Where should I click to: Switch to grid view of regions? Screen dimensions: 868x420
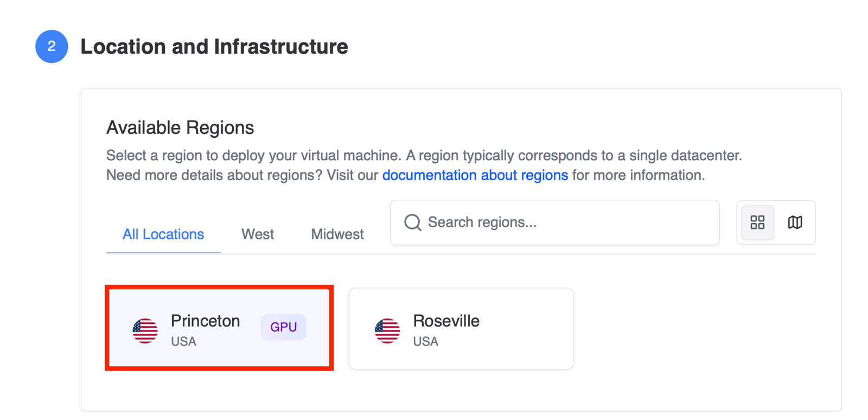pos(757,222)
